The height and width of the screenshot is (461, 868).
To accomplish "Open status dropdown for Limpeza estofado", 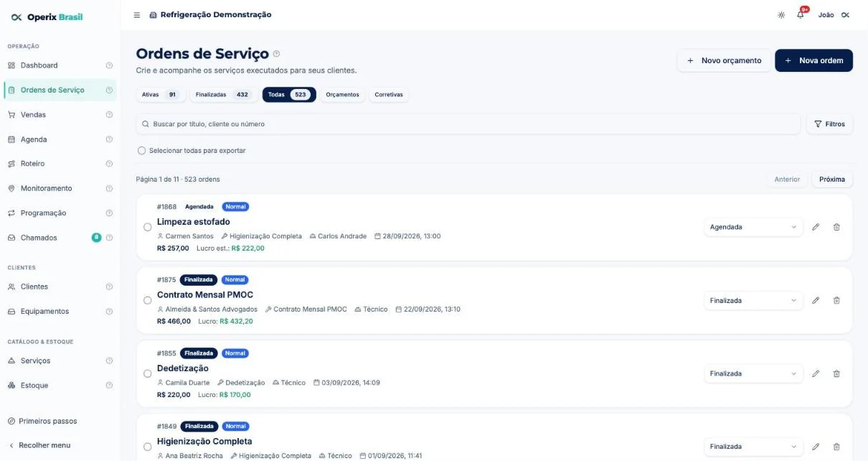I will (753, 227).
